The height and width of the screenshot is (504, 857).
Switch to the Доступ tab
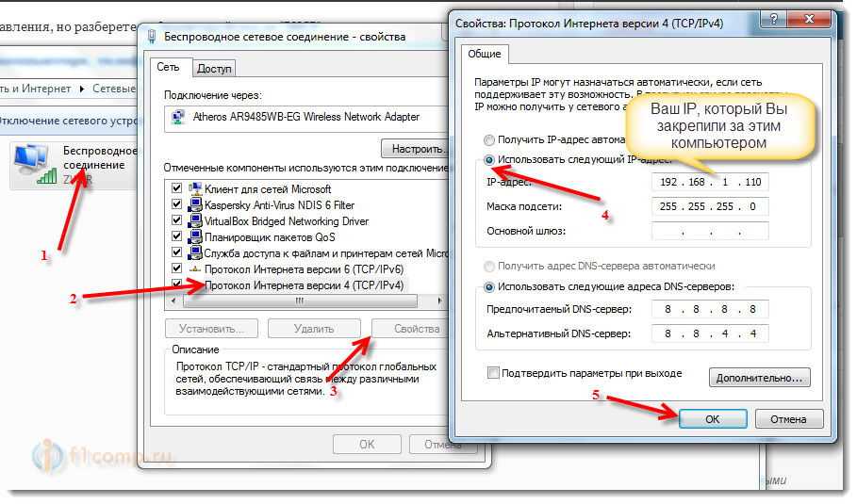(x=215, y=68)
